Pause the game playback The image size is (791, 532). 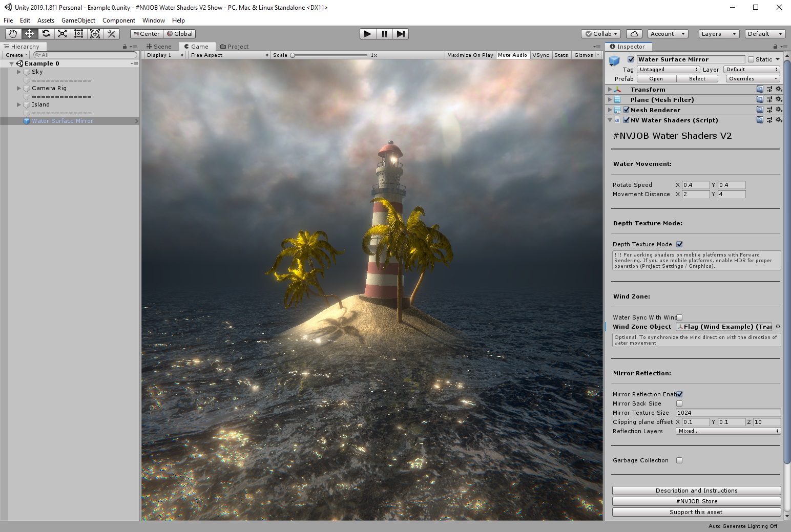pos(384,34)
